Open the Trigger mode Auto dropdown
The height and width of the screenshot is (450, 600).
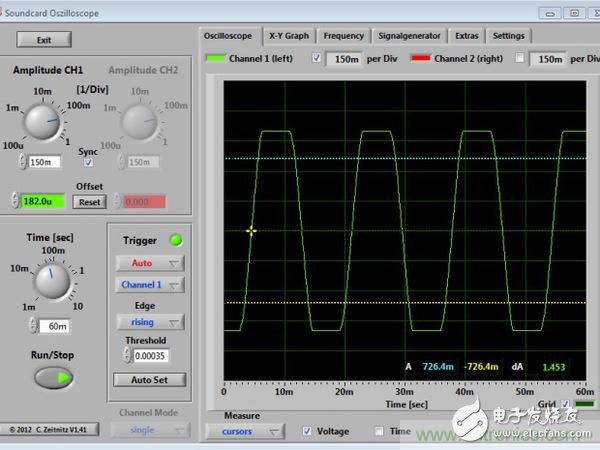149,263
